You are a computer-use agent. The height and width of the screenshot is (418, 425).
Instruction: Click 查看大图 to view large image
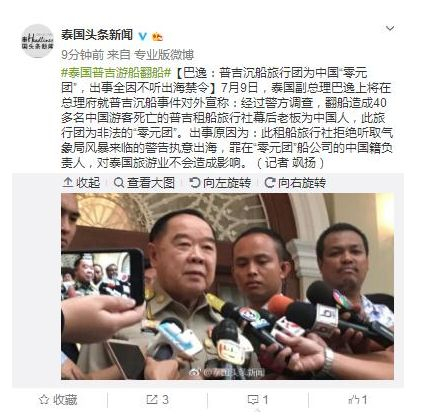pyautogui.click(x=144, y=183)
